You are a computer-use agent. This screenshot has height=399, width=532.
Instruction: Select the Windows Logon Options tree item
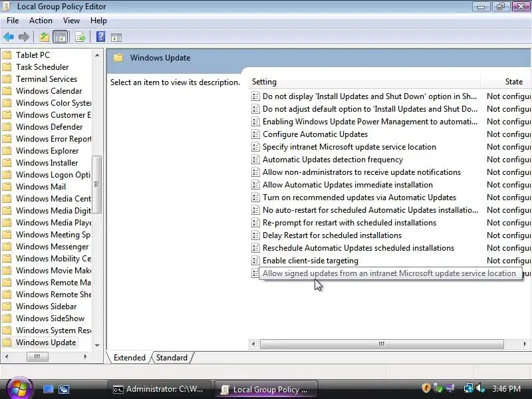click(53, 175)
